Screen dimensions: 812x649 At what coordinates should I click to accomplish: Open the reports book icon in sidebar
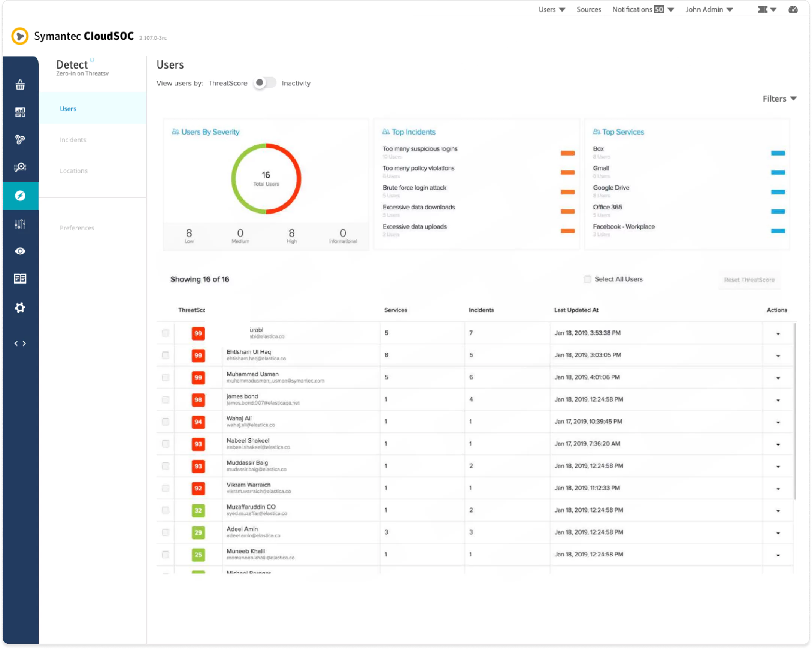(x=20, y=278)
